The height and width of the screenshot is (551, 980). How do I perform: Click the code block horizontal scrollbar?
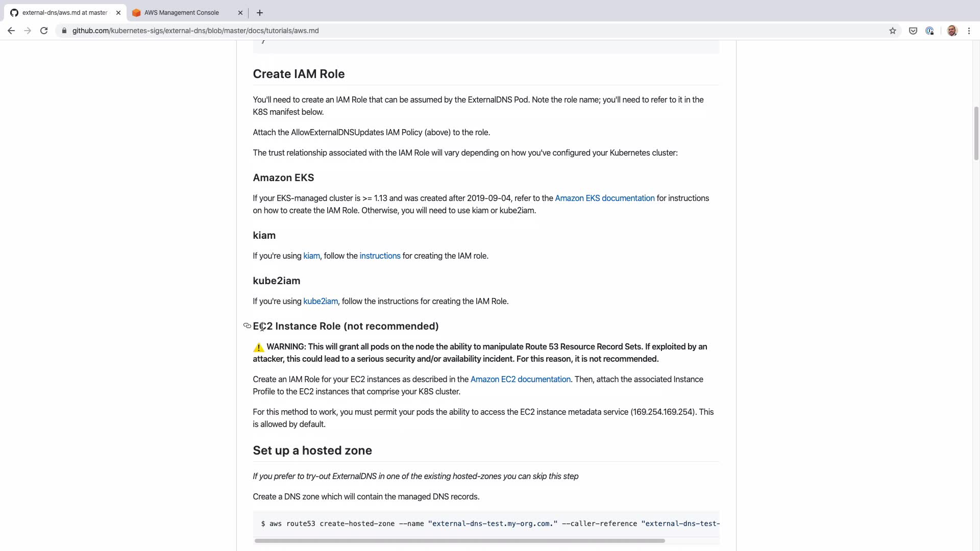(459, 541)
